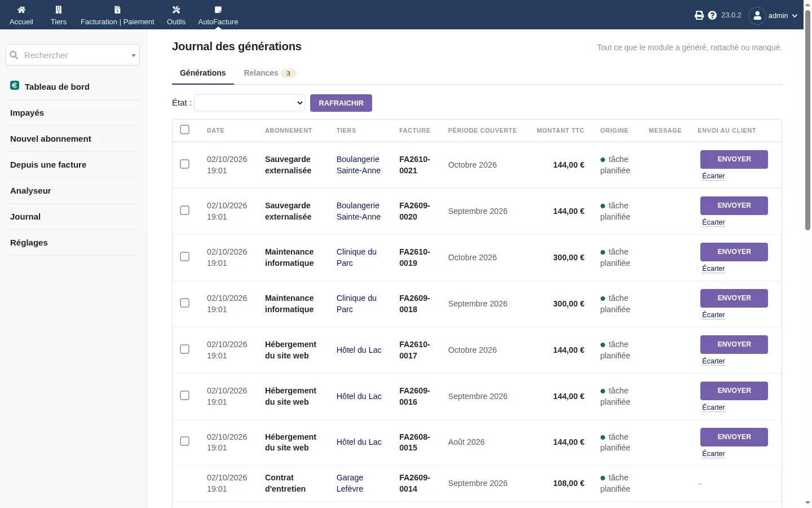The image size is (812, 508).
Task: Open the AutoFacture module icon
Action: pyautogui.click(x=218, y=10)
